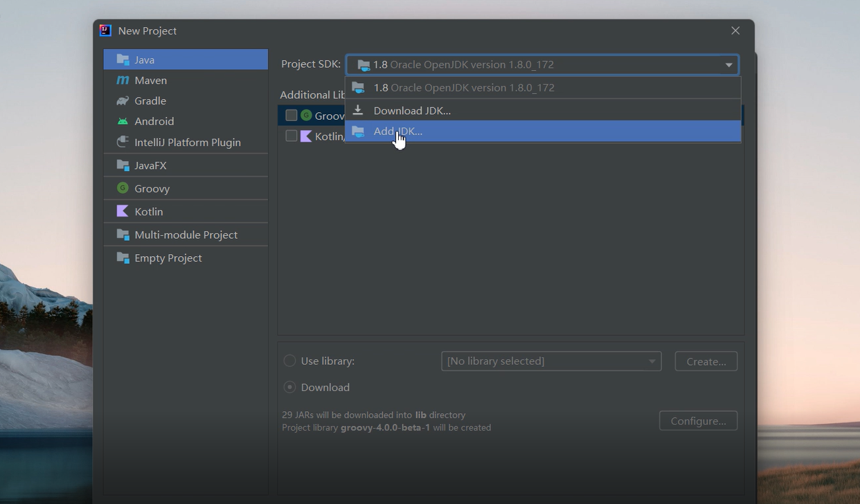860x504 pixels.
Task: Collapse the Project SDK dropdown arrow
Action: point(728,65)
